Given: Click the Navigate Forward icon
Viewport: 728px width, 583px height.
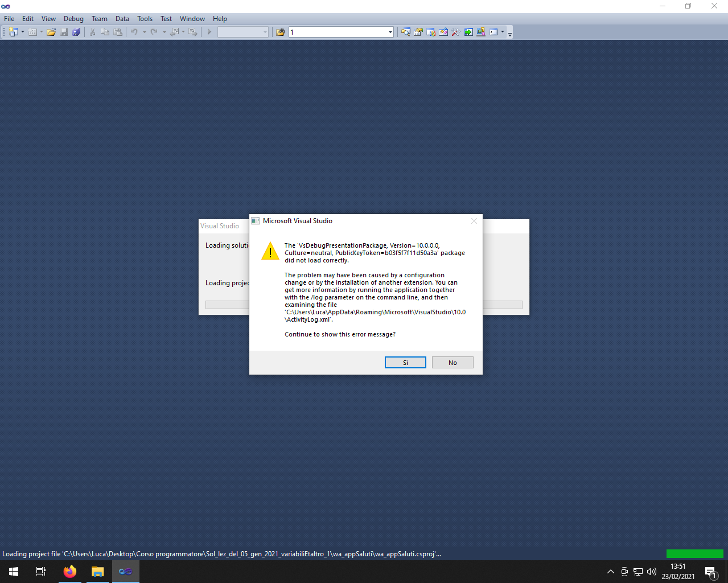Looking at the screenshot, I should tap(193, 32).
